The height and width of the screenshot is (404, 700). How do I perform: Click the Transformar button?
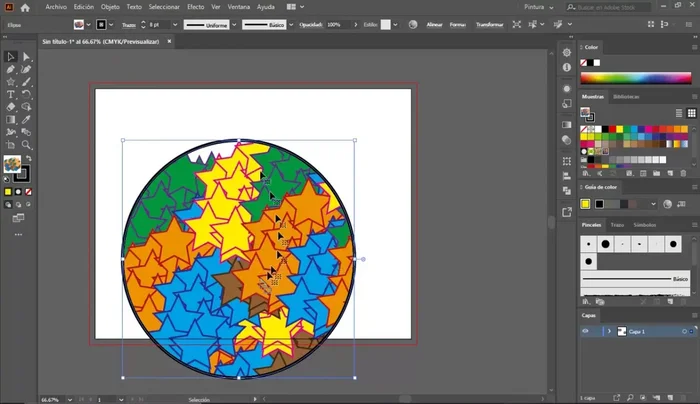point(492,24)
